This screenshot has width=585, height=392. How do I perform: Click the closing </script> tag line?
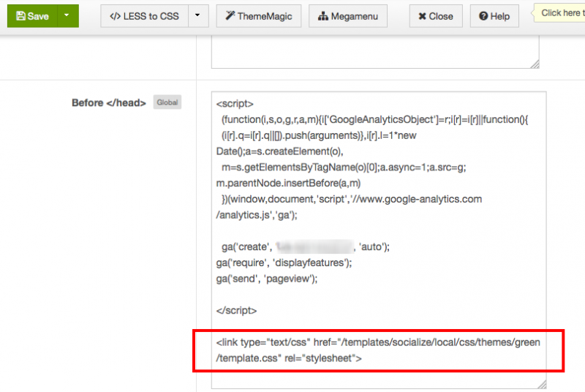coord(236,310)
